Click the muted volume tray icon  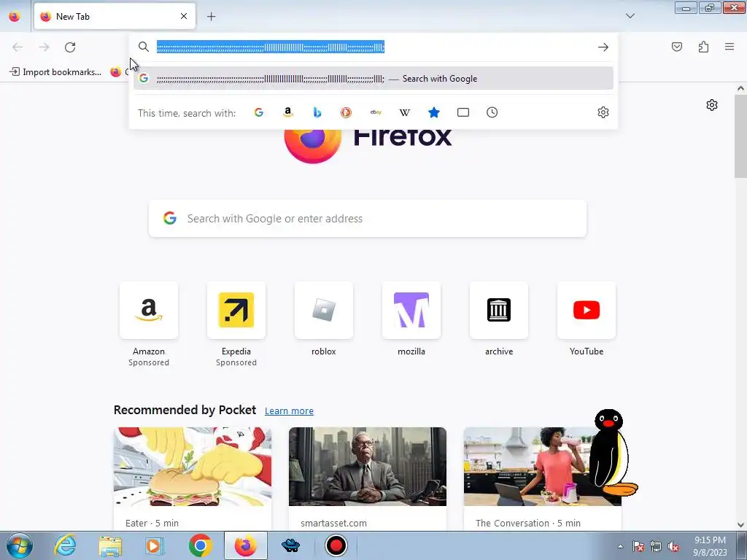pyautogui.click(x=673, y=546)
